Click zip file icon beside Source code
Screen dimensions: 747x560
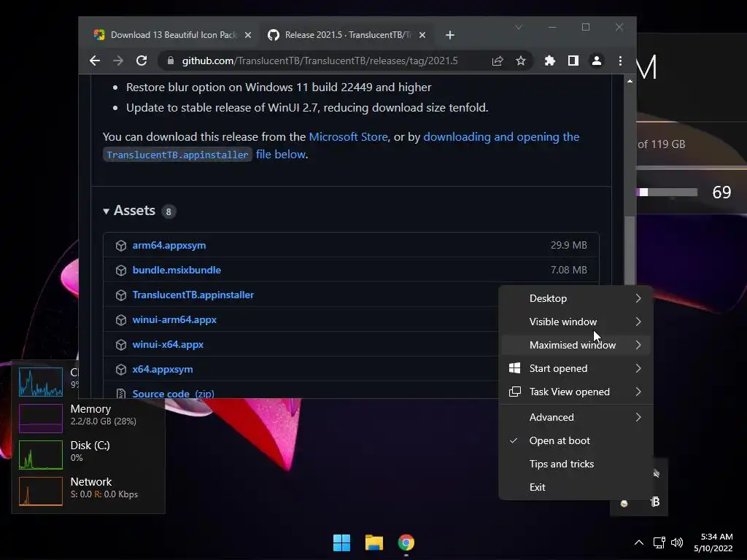pos(121,393)
